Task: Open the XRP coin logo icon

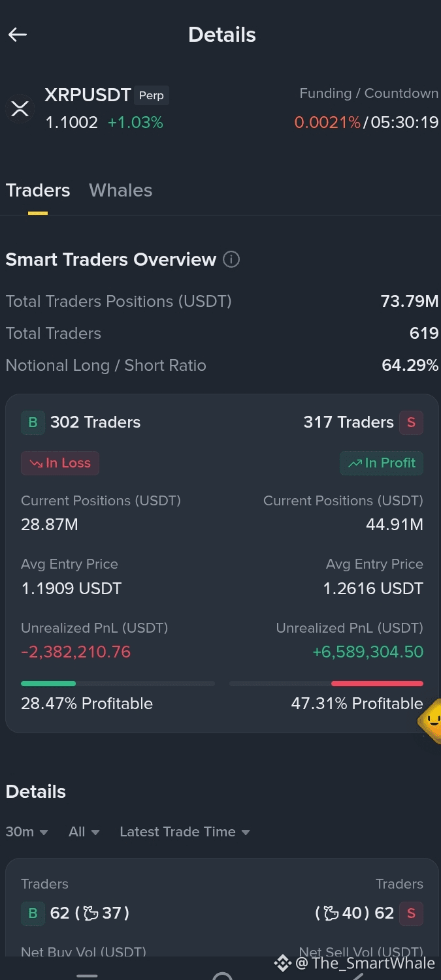Action: pyautogui.click(x=20, y=108)
